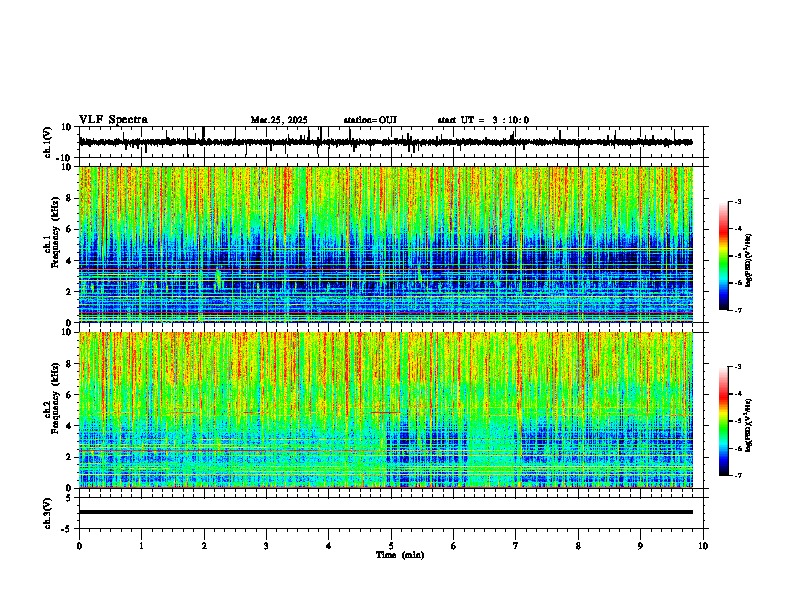This screenshot has width=792, height=612.
Task: Click the ch.1 voltage waveform trace
Action: 385,142
